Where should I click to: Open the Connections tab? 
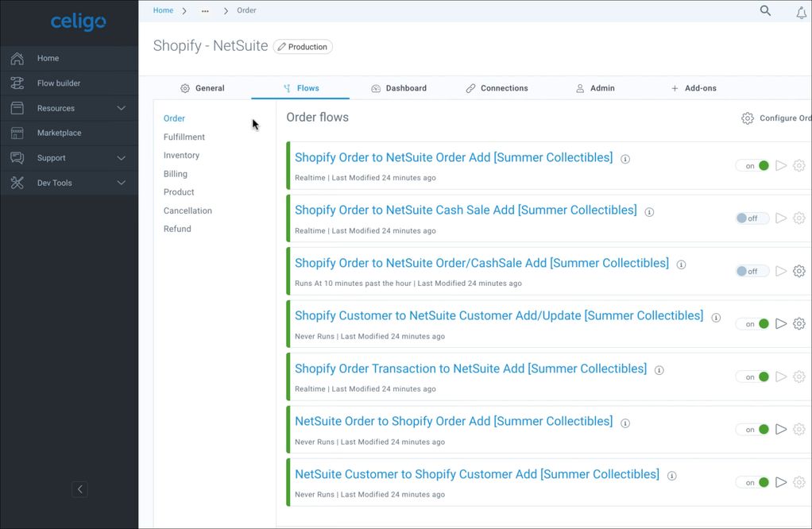497,88
